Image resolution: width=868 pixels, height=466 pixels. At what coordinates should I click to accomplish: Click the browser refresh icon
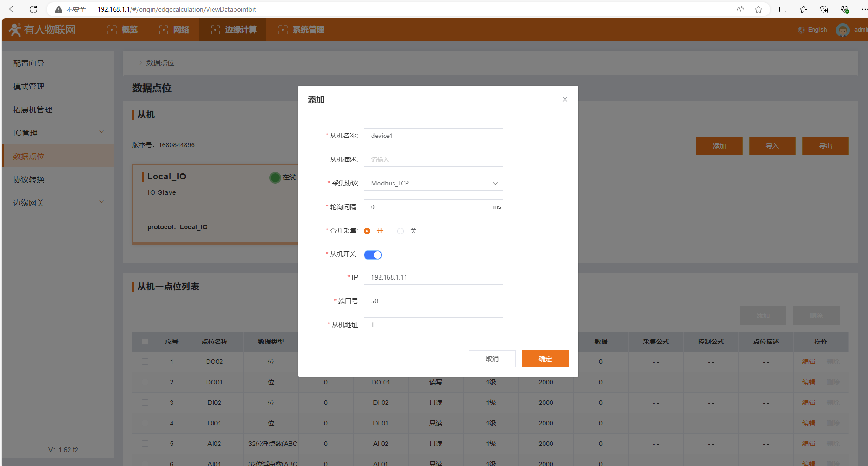pyautogui.click(x=34, y=9)
